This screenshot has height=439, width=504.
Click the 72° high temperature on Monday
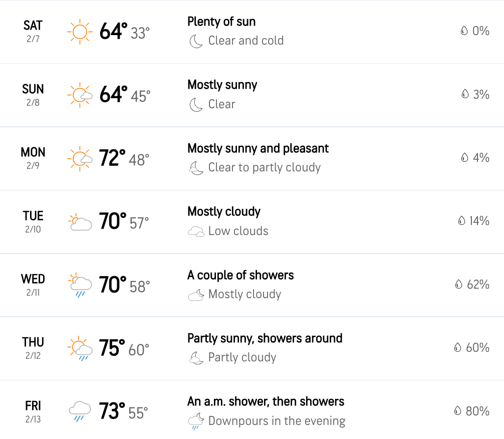[112, 158]
